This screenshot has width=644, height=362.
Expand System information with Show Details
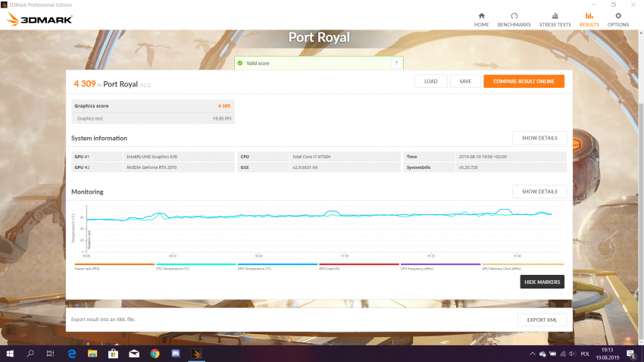coord(539,138)
